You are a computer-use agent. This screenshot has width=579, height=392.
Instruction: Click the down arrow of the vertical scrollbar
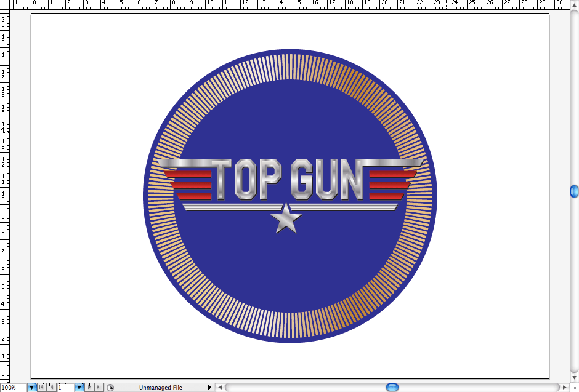coord(574,376)
